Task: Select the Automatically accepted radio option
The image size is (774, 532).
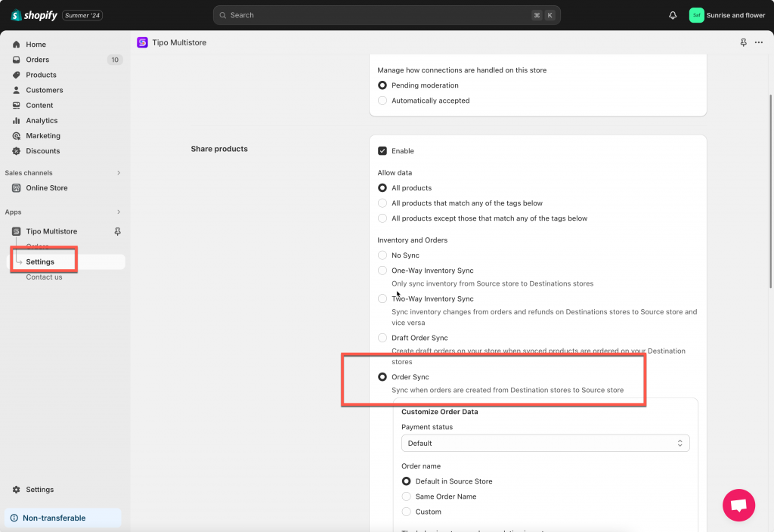Action: [382, 101]
